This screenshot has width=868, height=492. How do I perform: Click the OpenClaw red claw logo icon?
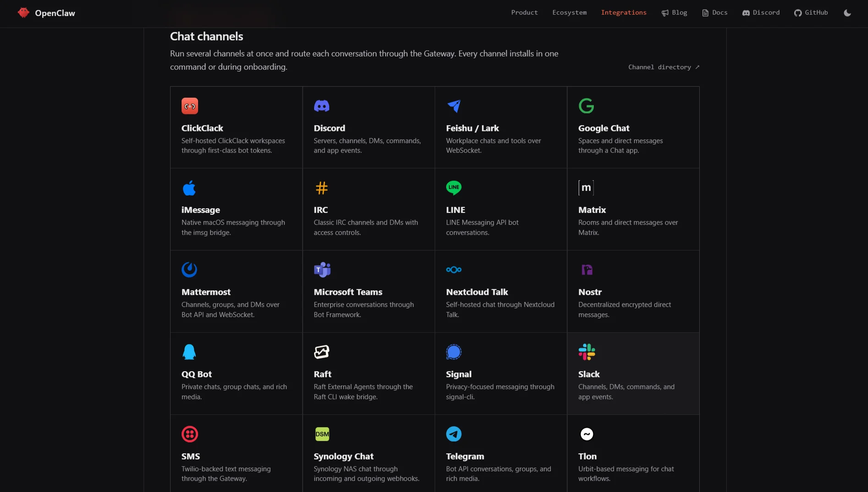23,13
